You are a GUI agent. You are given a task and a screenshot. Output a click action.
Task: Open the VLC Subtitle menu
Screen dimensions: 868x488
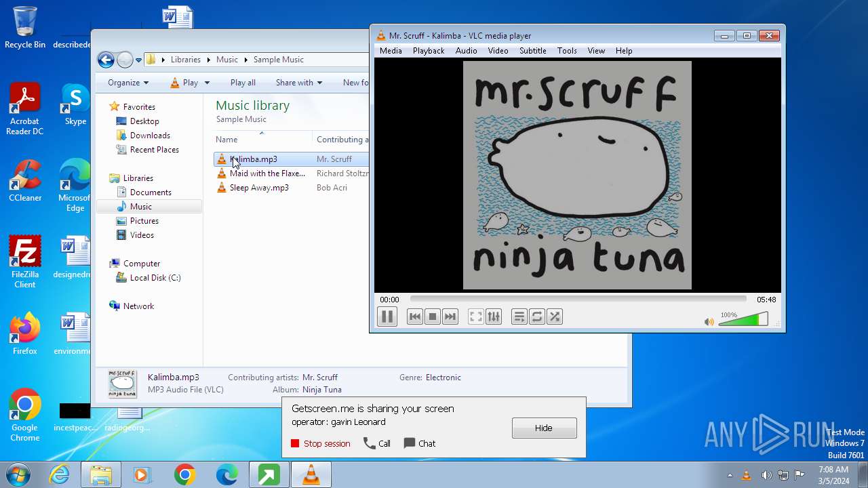533,51
